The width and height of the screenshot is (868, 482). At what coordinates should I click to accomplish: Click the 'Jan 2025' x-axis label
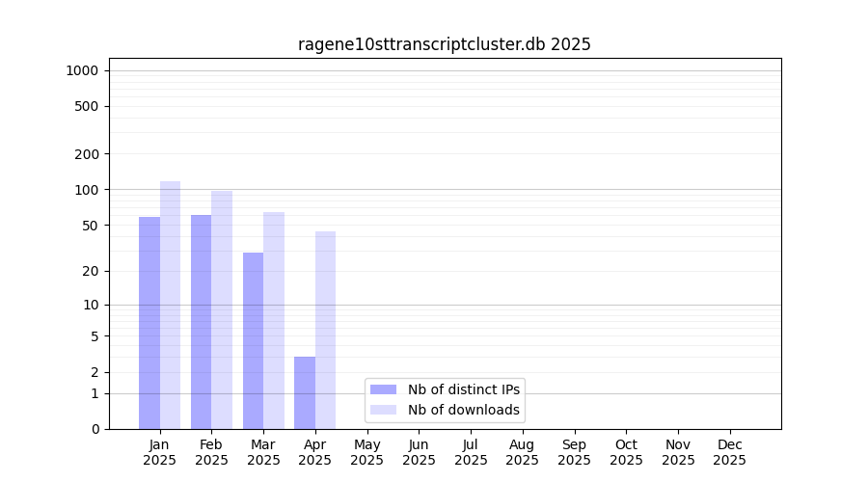point(160,452)
